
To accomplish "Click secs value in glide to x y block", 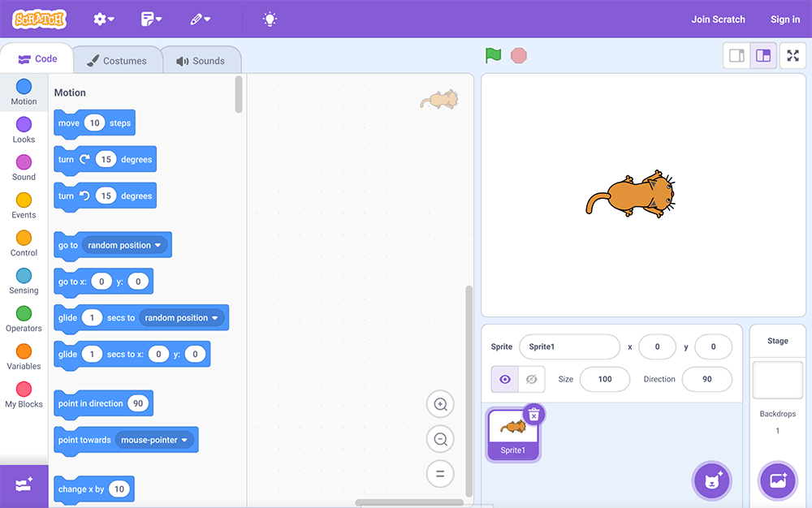I will tap(92, 355).
